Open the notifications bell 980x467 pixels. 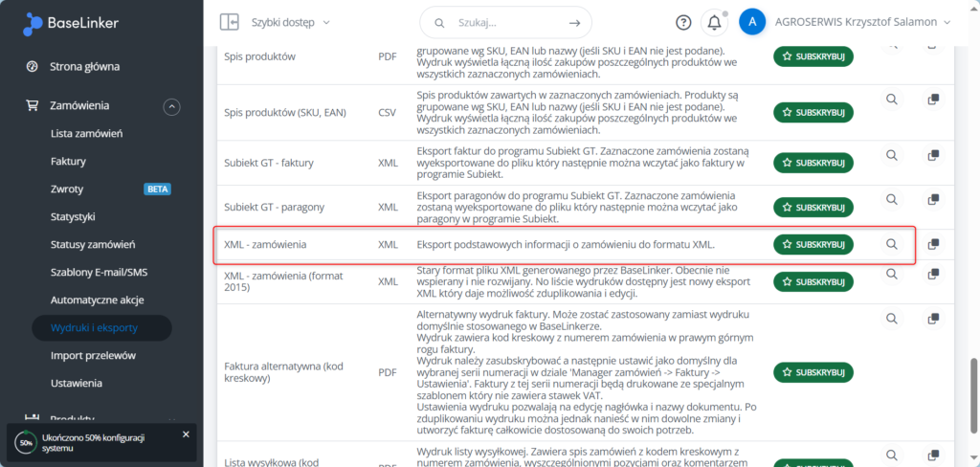pos(714,22)
